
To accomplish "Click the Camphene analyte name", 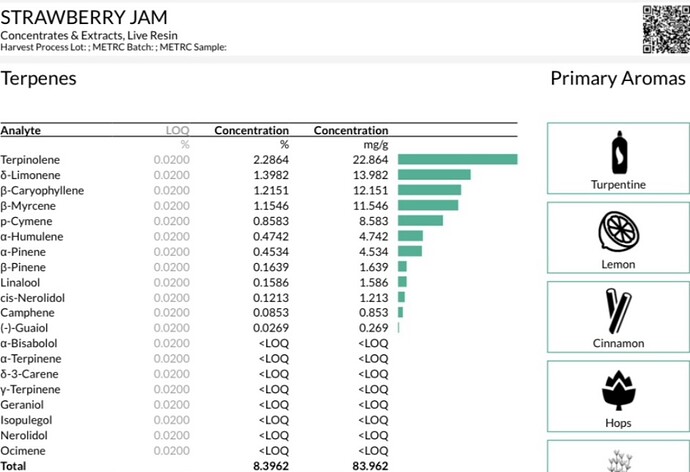I will pos(28,313).
